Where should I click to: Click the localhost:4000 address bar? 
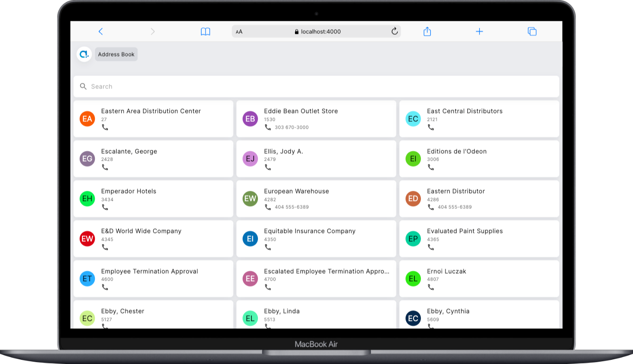click(317, 31)
